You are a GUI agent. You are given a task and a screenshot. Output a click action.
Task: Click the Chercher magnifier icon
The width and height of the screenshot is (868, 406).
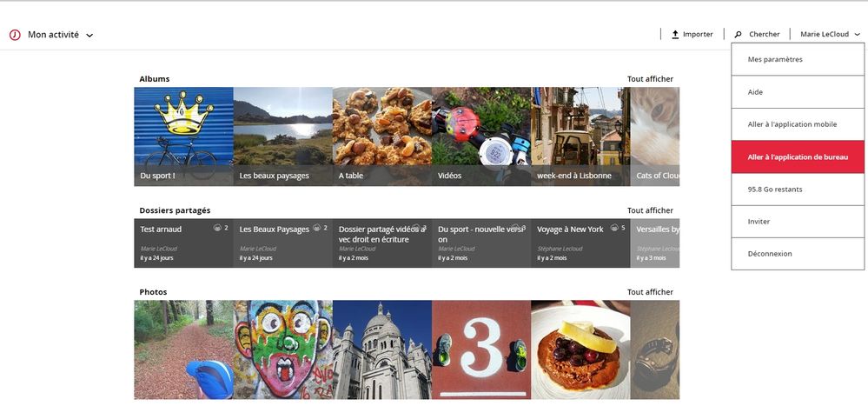tap(739, 35)
